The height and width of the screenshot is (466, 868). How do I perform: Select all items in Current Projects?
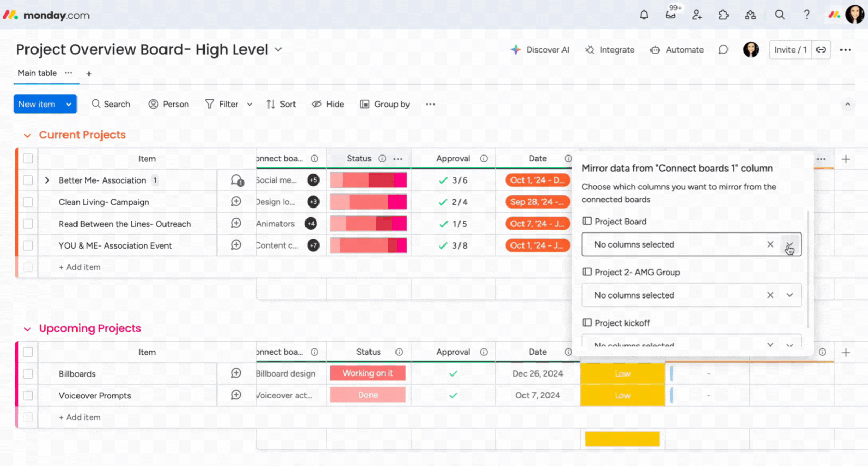(x=28, y=159)
